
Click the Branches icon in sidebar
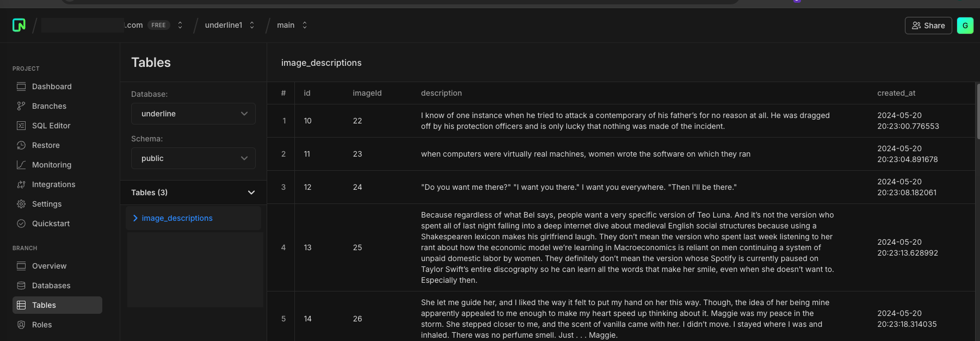[21, 106]
